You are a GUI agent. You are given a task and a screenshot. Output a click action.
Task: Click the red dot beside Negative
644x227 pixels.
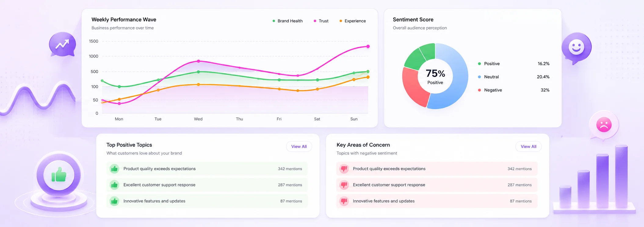tap(479, 90)
